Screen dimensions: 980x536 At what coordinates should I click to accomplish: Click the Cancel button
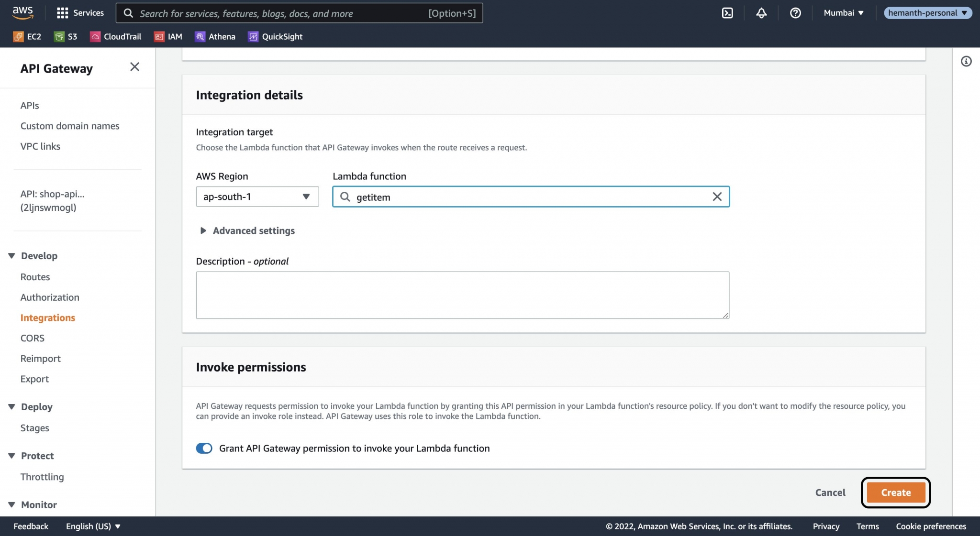point(830,492)
